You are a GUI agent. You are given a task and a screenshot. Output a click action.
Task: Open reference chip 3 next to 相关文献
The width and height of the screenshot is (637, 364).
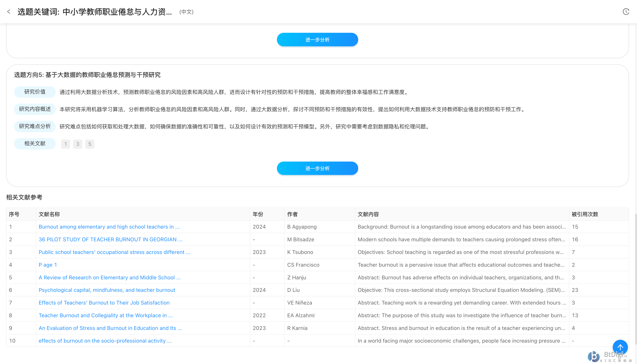click(x=78, y=144)
